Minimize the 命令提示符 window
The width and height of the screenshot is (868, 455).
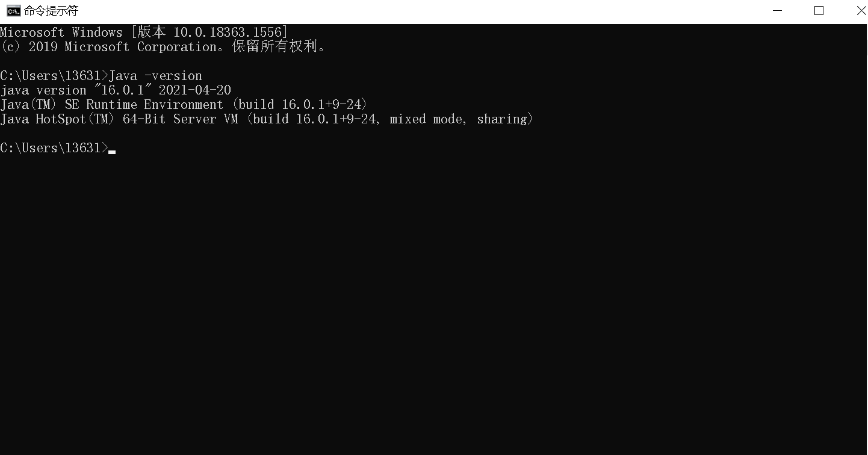777,11
